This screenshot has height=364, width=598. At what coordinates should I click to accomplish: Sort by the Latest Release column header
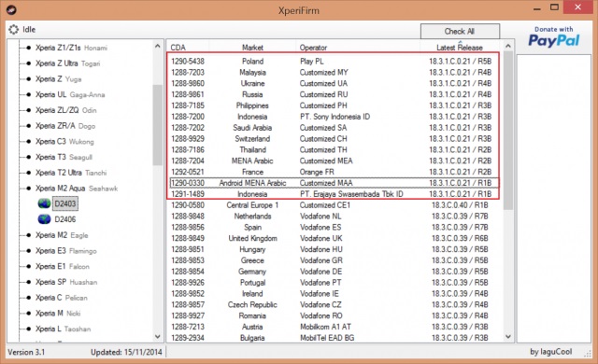pyautogui.click(x=460, y=48)
